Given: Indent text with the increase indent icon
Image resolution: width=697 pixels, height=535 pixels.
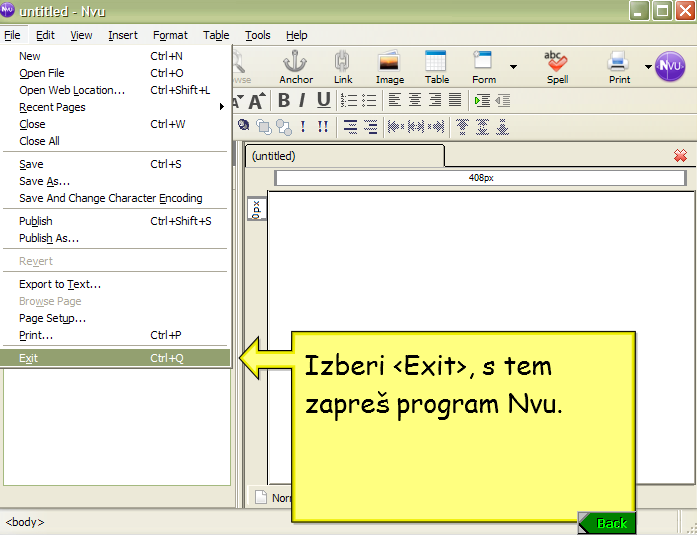Looking at the screenshot, I should click(482, 100).
